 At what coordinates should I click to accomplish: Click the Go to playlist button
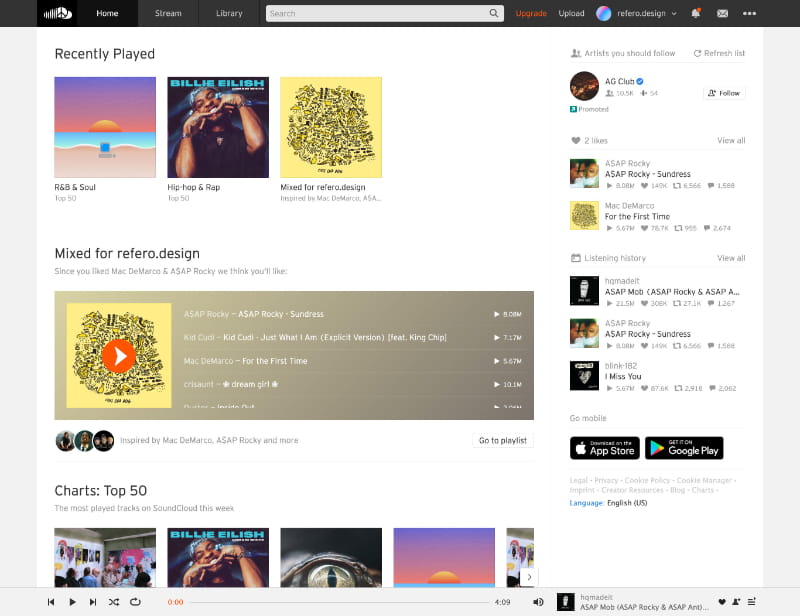(503, 440)
